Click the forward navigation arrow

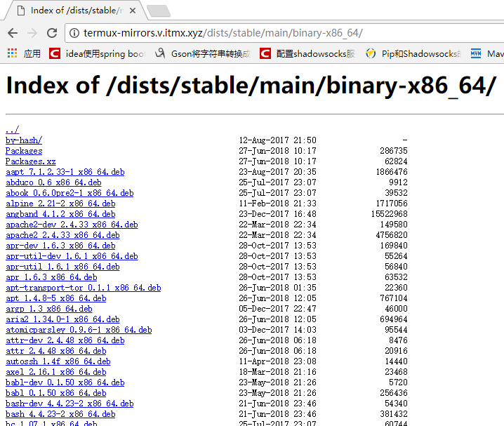pyautogui.click(x=32, y=33)
